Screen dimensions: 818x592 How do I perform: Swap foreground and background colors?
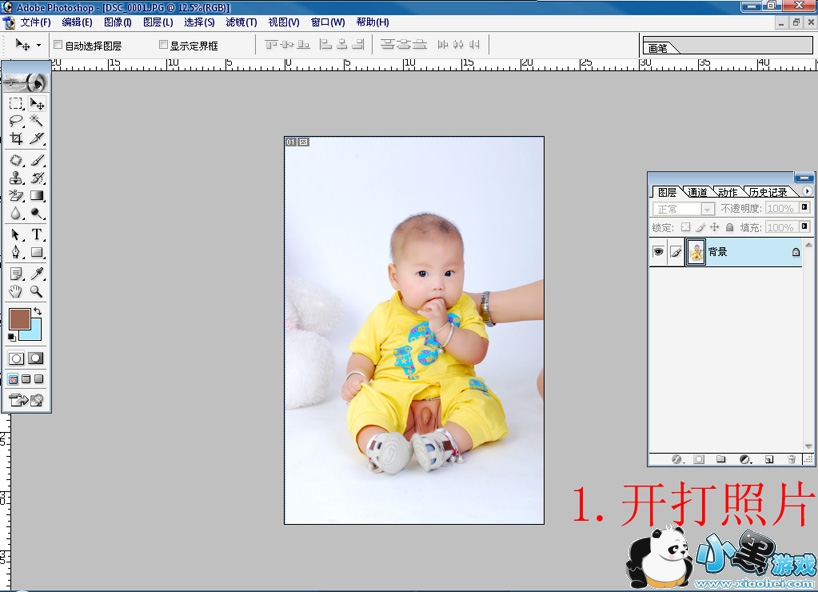click(38, 311)
